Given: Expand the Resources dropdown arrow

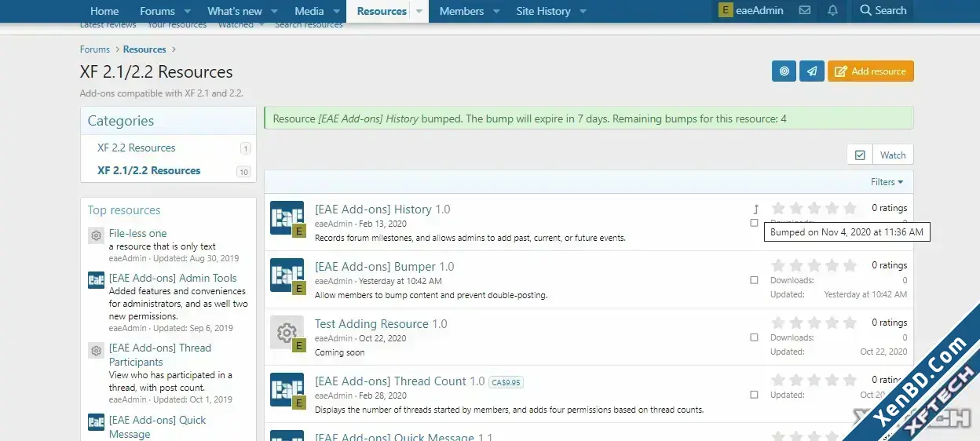Looking at the screenshot, I should pos(419,11).
